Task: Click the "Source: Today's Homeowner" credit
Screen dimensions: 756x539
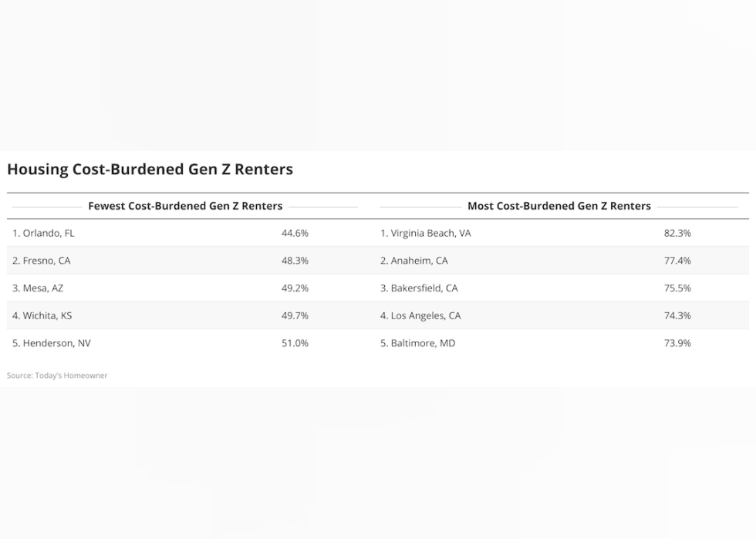Action: point(57,376)
